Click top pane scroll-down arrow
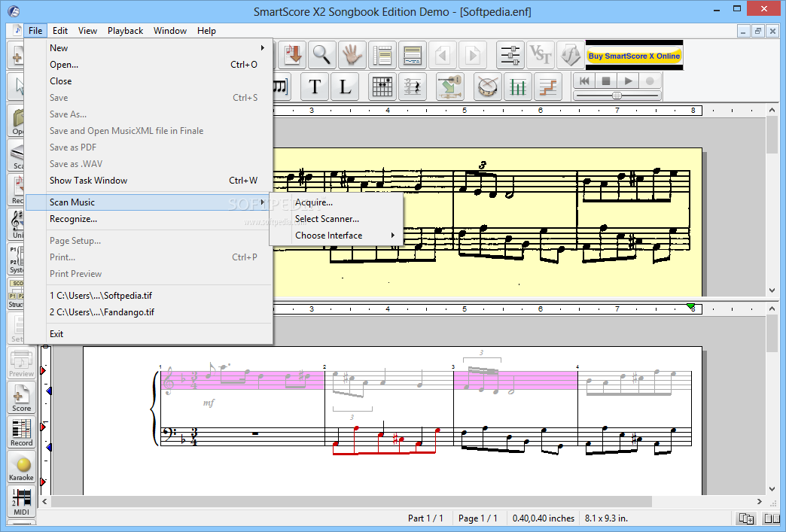This screenshot has width=786, height=532. [x=772, y=290]
